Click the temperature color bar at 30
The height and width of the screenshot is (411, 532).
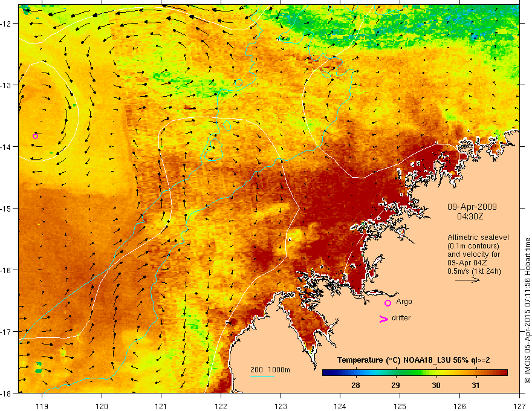click(436, 373)
